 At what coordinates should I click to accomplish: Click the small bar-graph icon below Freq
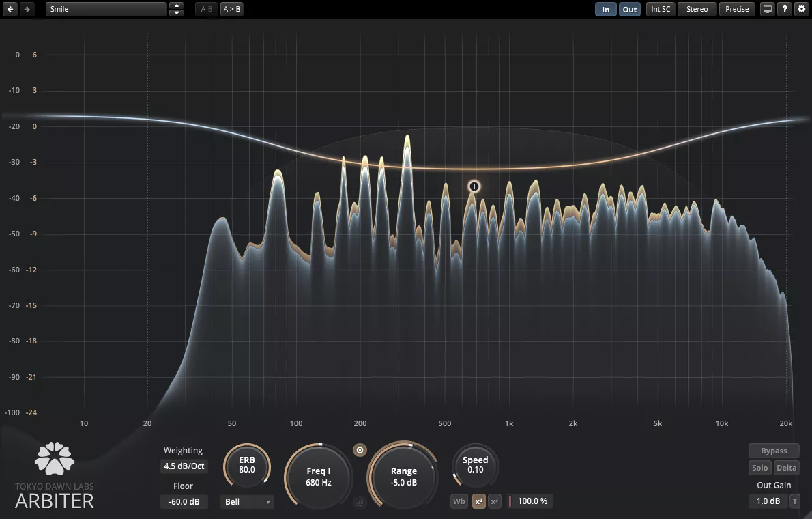tap(360, 502)
